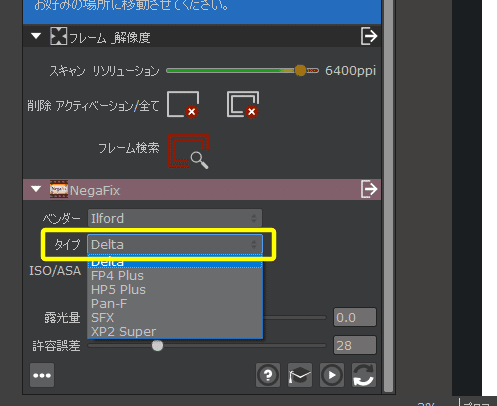This screenshot has width=497, height=406.
Task: Select XP2 Super film type
Action: click(175, 332)
